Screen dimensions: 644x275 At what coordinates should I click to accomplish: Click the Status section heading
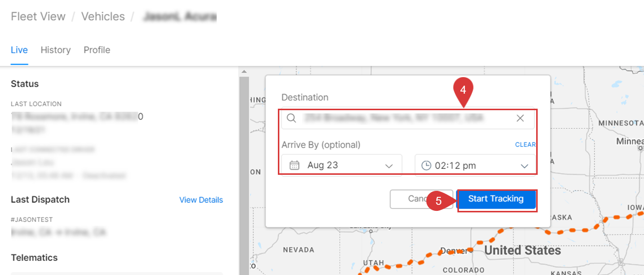(25, 84)
